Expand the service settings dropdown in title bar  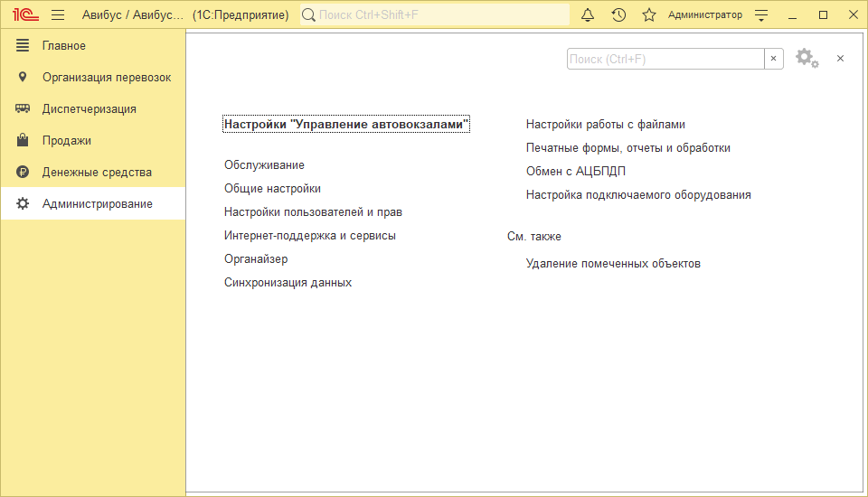pyautogui.click(x=761, y=15)
